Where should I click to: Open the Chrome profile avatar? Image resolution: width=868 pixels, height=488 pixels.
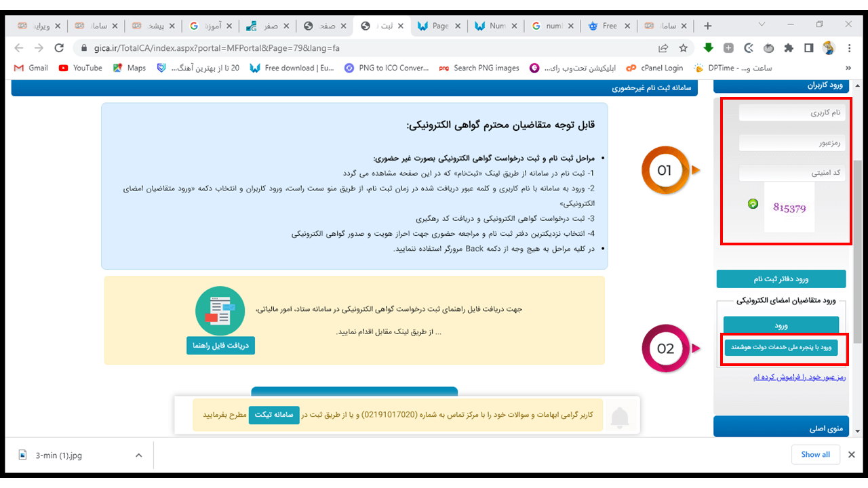point(829,48)
